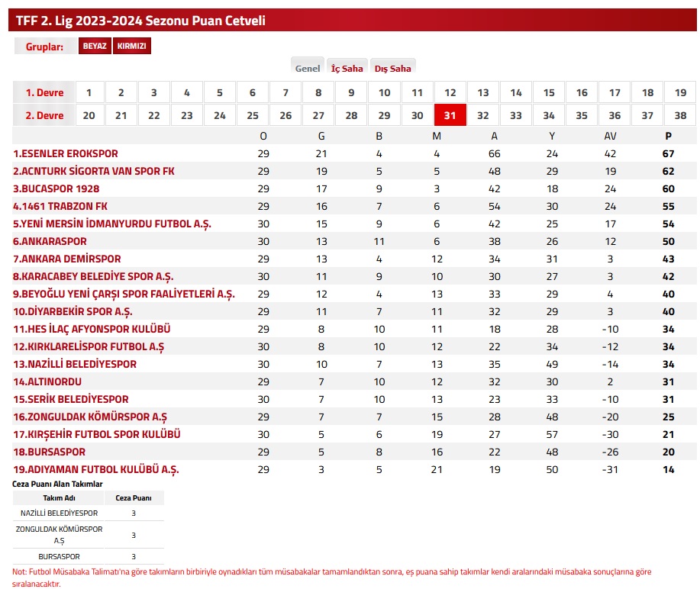Screen dimensions: 700x589
Task: Open the NAZİLLİ BELEDİYESPOR standings link
Action: [75, 364]
